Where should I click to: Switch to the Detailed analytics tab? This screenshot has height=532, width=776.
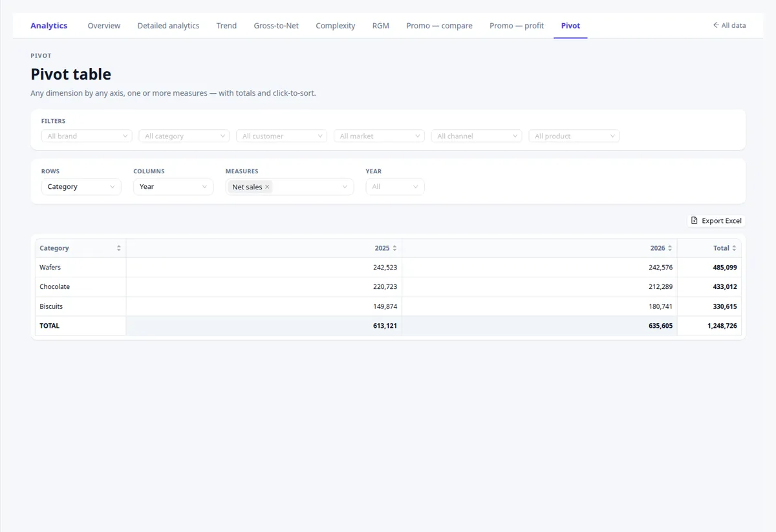pyautogui.click(x=168, y=26)
